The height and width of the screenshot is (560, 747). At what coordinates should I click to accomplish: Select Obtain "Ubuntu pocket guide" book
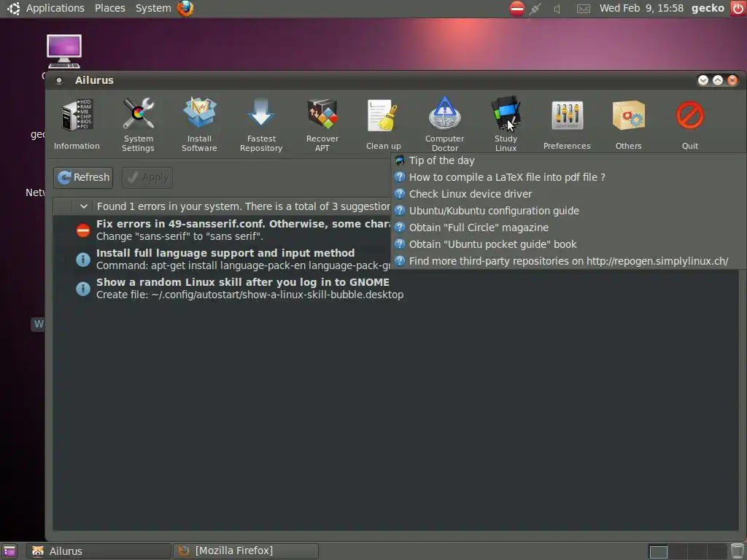coord(568,244)
